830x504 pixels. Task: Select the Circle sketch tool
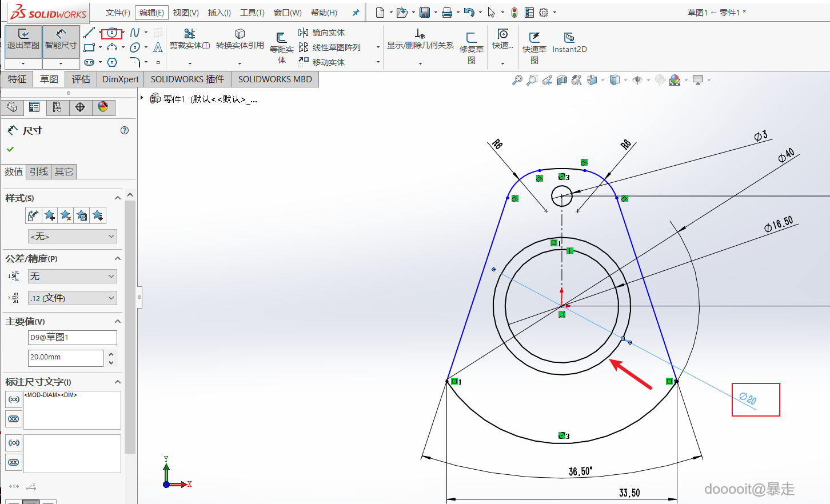[112, 33]
